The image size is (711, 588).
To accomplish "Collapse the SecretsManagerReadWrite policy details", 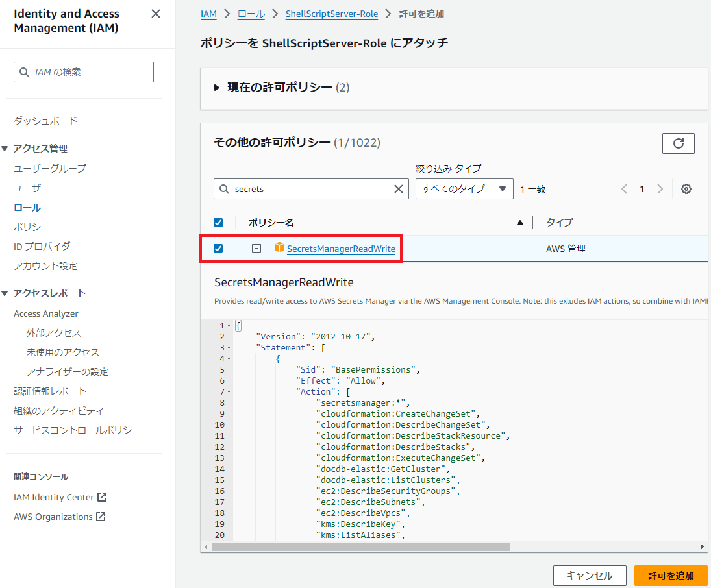I will pyautogui.click(x=256, y=249).
